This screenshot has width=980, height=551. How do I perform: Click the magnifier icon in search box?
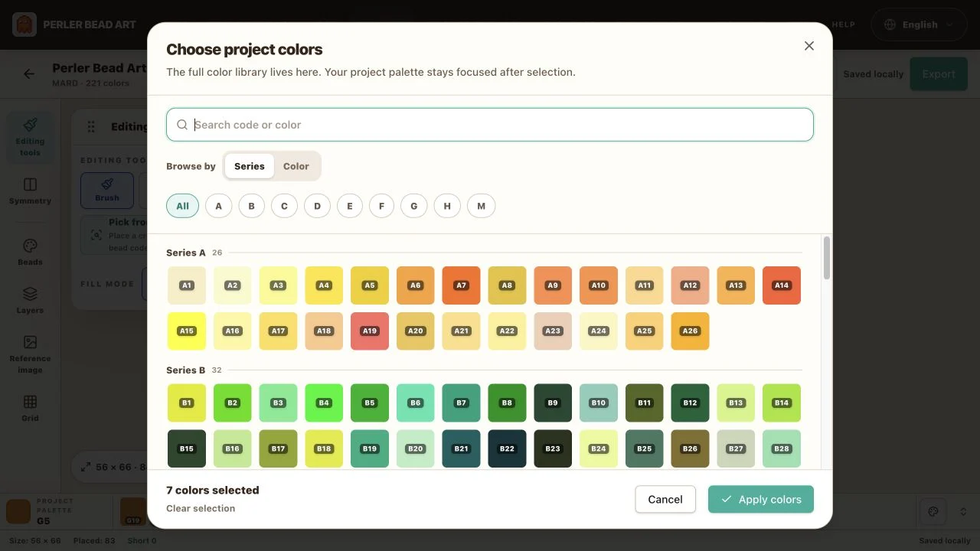coord(182,125)
